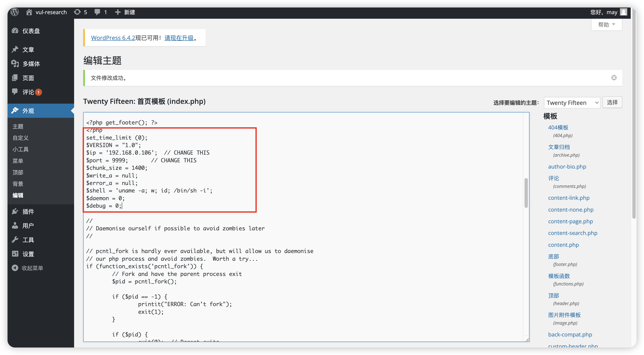The width and height of the screenshot is (644, 355).
Task: Open content-none.php template
Action: coord(571,210)
